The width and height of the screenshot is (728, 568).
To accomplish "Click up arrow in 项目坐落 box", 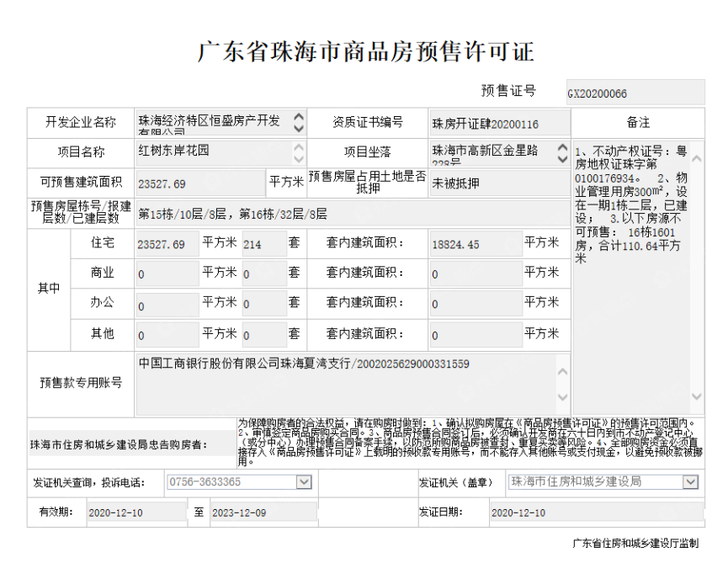I will click(562, 147).
